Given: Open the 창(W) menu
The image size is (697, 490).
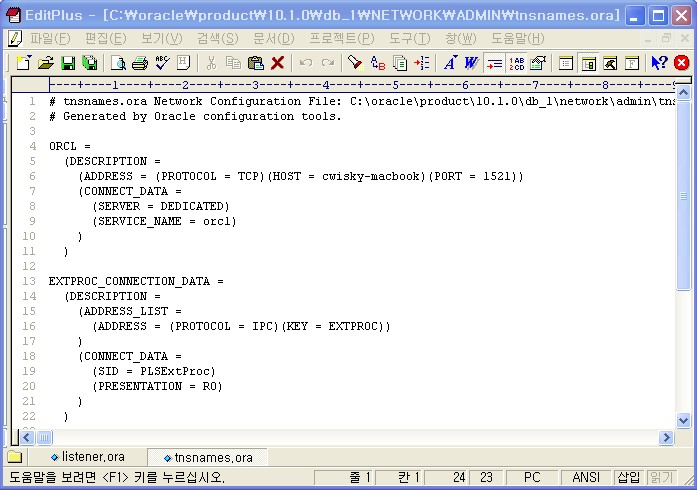Looking at the screenshot, I should pos(461,39).
